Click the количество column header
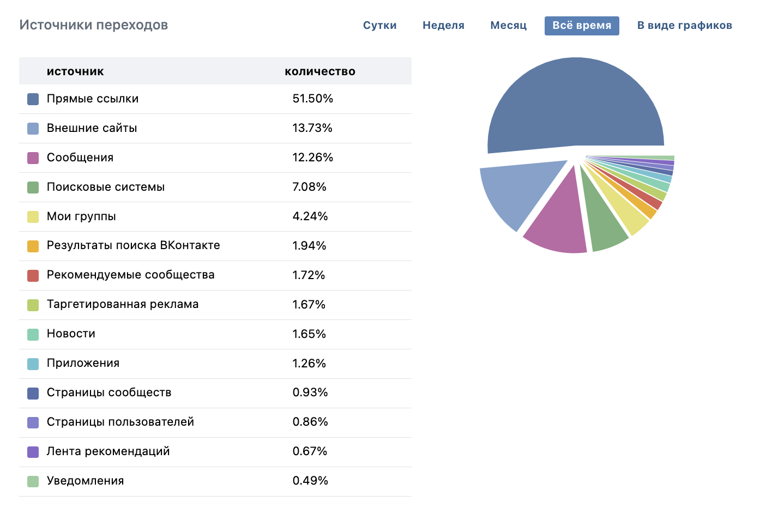Viewport: 760px width, 532px height. tap(319, 71)
